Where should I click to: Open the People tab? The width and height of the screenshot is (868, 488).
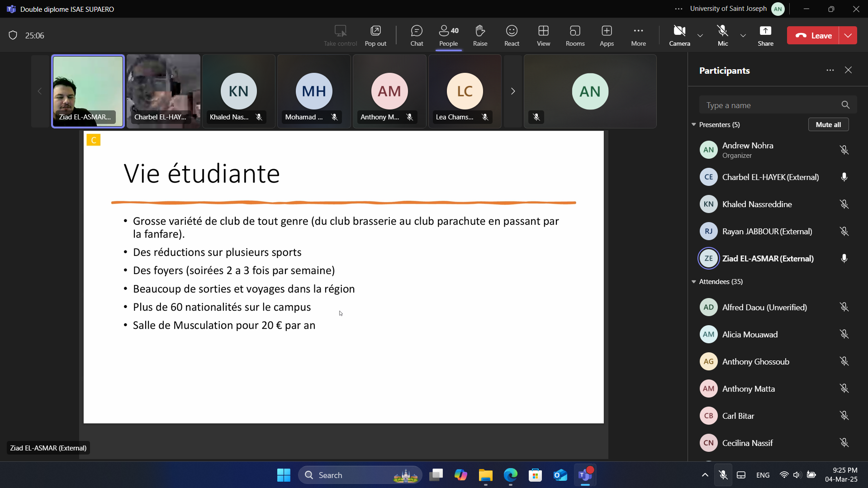pyautogui.click(x=448, y=35)
